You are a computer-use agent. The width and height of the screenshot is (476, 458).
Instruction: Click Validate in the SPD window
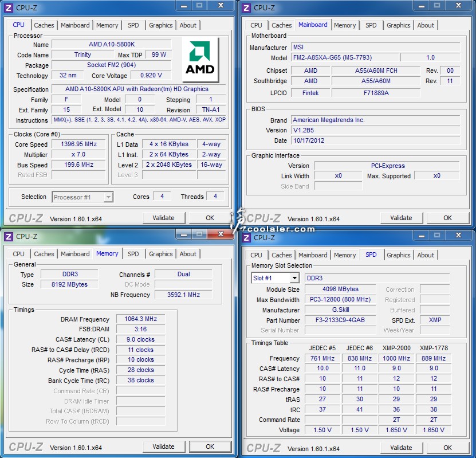(401, 447)
